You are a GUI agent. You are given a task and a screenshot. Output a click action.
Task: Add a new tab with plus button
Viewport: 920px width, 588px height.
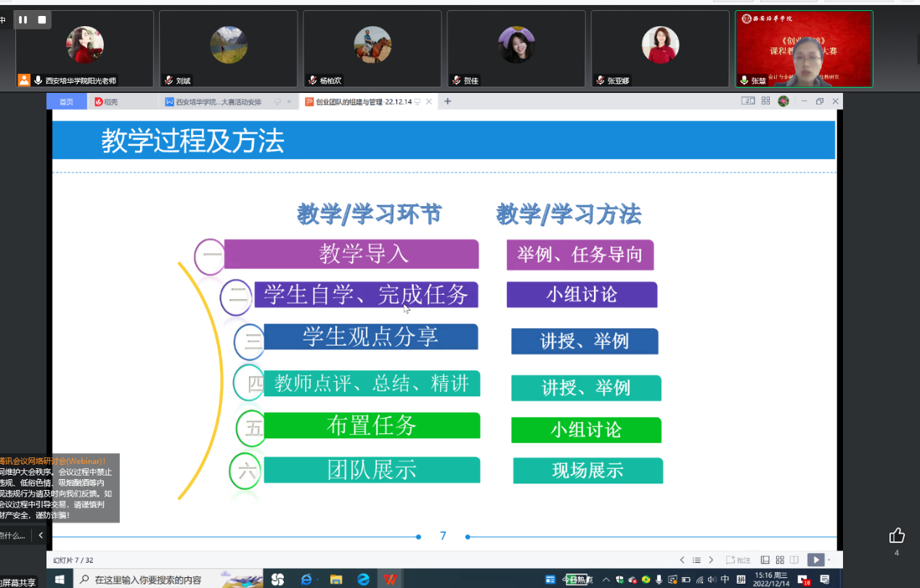pos(447,102)
